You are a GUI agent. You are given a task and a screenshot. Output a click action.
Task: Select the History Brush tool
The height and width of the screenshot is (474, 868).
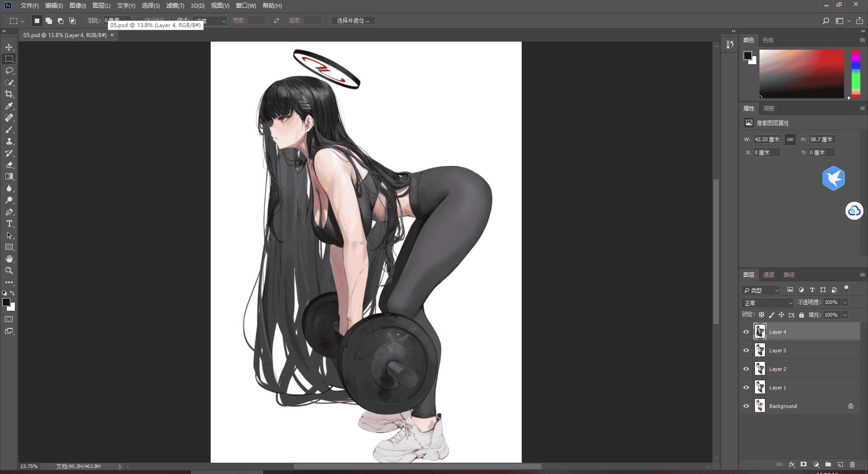click(x=9, y=153)
